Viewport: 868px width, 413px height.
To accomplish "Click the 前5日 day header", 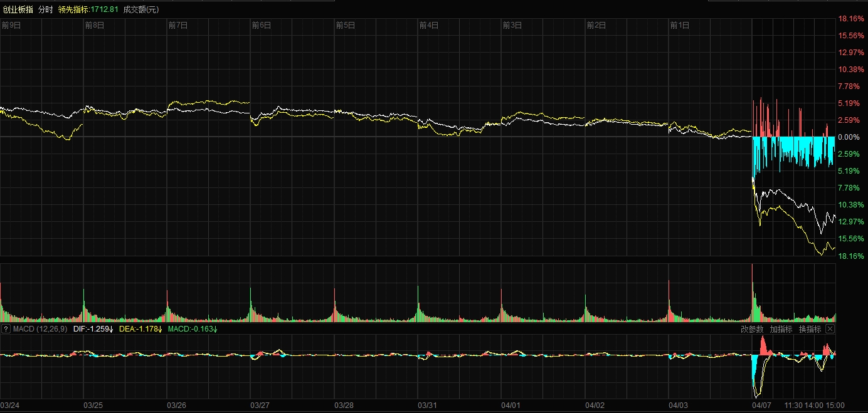I will (x=345, y=26).
